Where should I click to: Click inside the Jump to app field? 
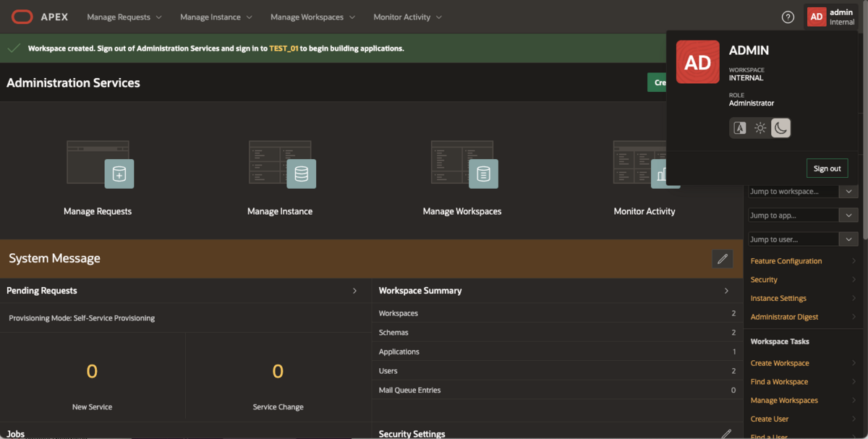[793, 216]
